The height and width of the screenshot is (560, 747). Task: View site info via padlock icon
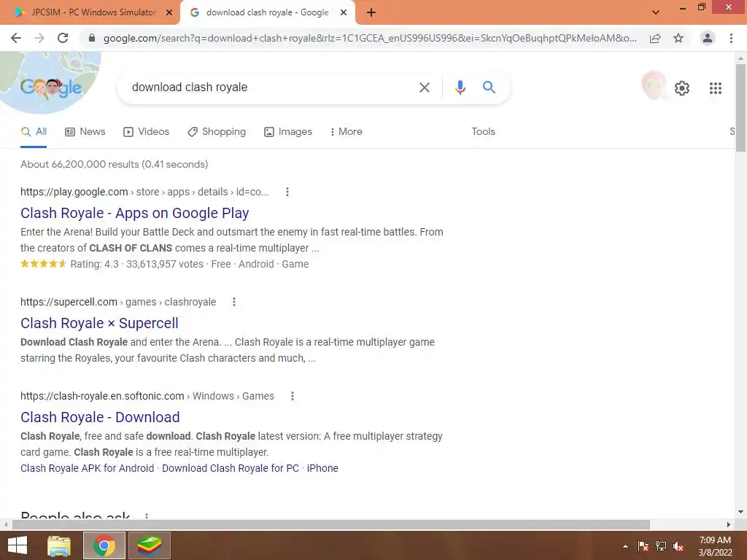click(x=92, y=38)
